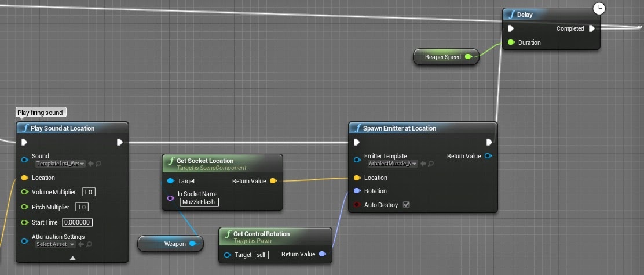Click the Completed execution output pin on Delay

(592, 28)
